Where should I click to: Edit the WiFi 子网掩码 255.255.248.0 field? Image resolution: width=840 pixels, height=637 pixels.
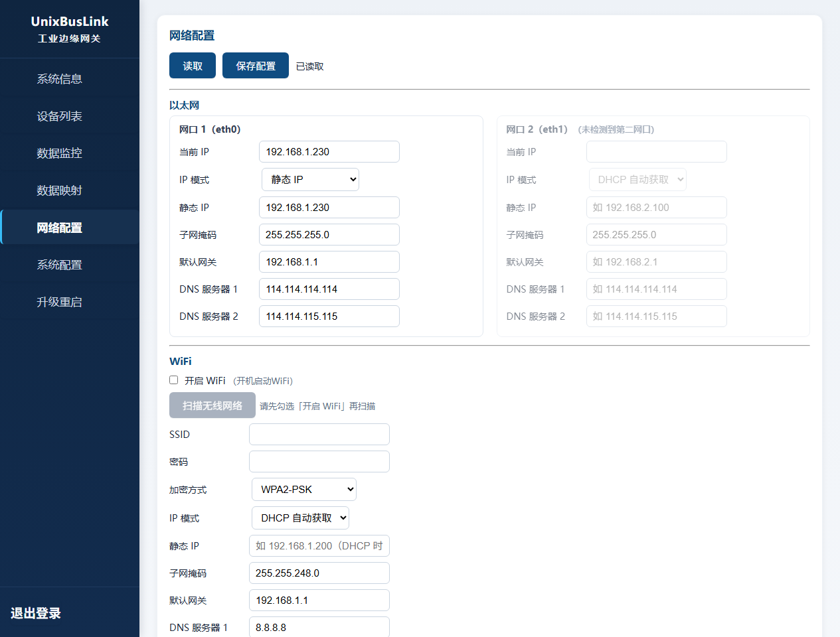(x=319, y=573)
